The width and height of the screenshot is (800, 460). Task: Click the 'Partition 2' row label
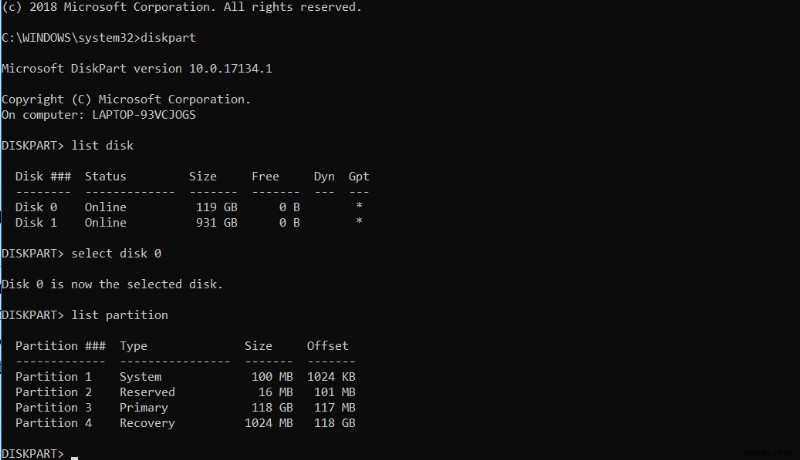tap(53, 392)
